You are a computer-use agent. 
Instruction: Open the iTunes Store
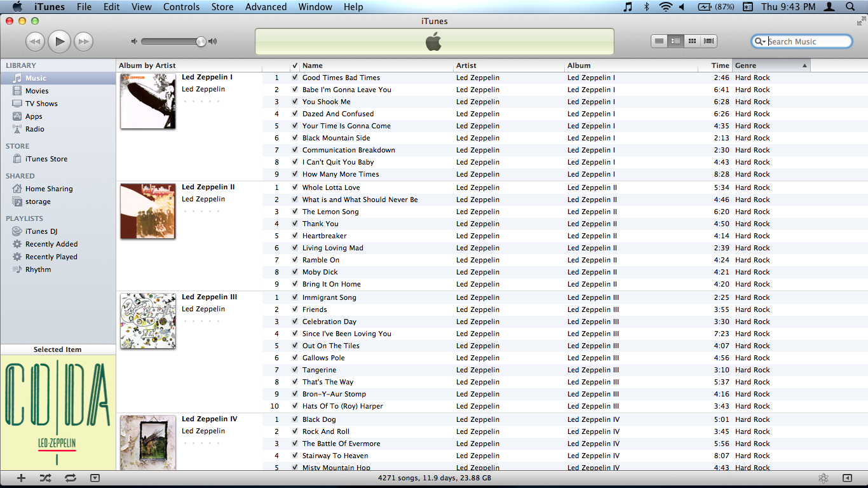coord(58,159)
